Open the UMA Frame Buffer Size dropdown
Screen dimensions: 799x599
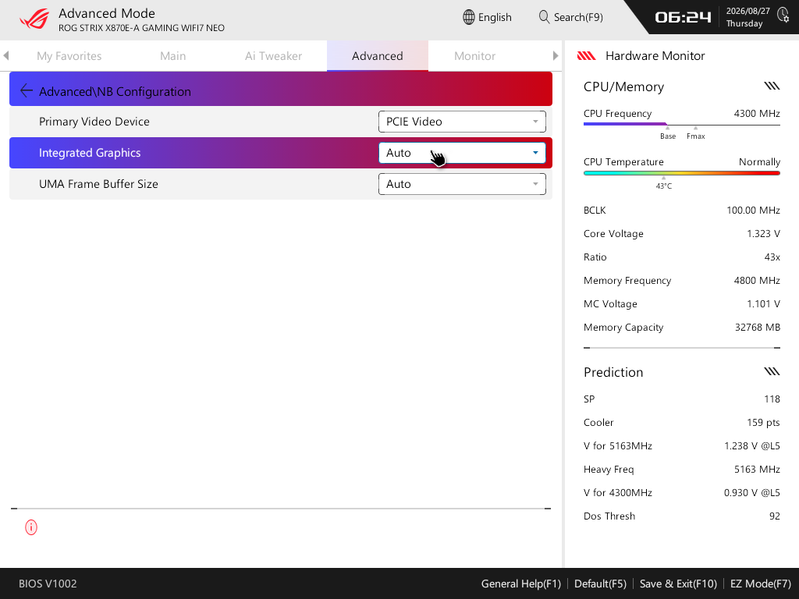[462, 184]
